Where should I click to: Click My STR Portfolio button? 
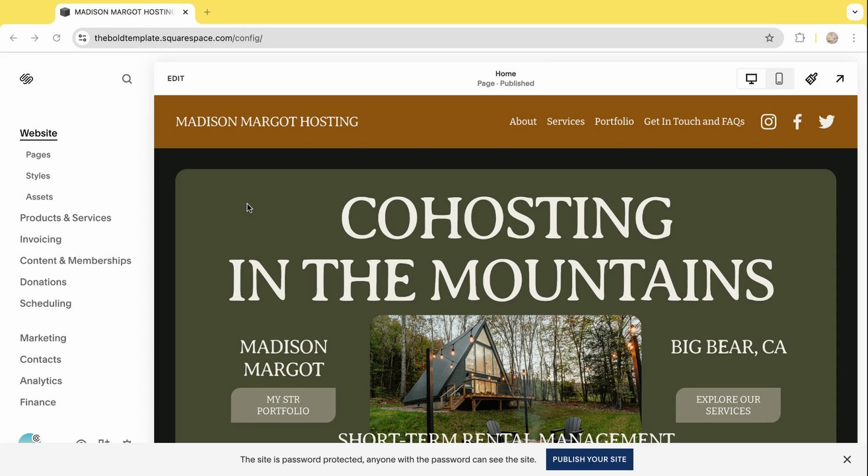pyautogui.click(x=283, y=405)
